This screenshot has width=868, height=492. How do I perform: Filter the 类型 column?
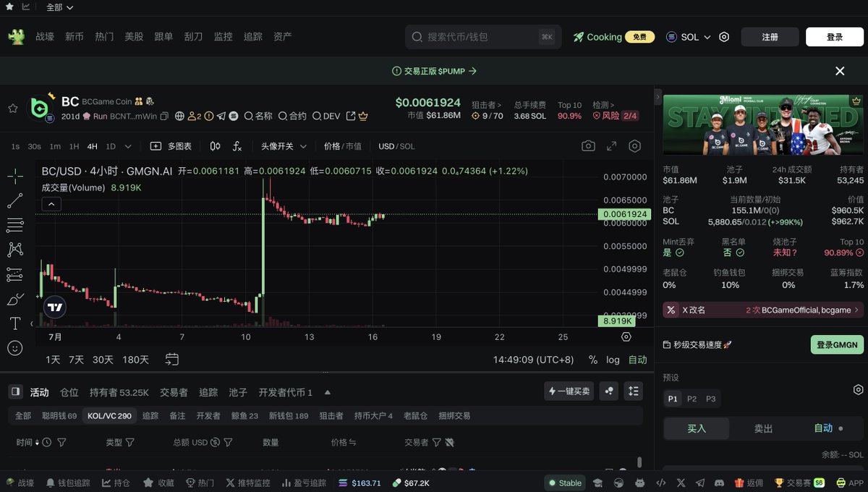(130, 442)
